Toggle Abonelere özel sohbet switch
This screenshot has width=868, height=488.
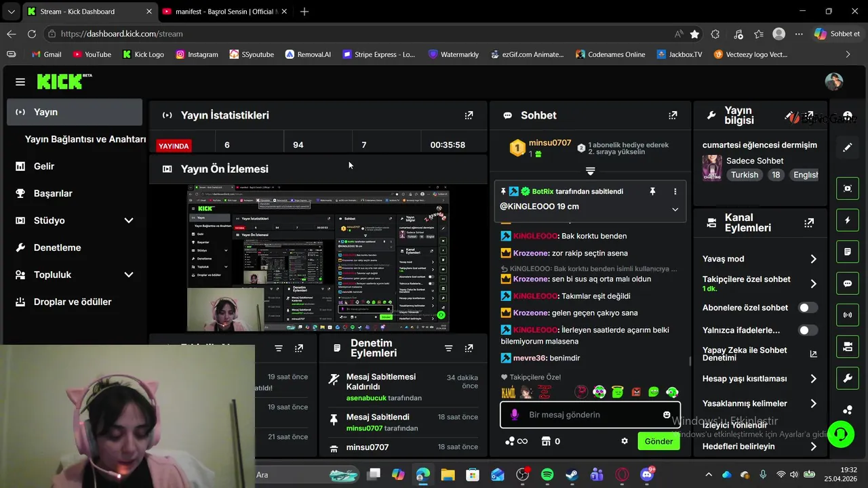click(807, 308)
